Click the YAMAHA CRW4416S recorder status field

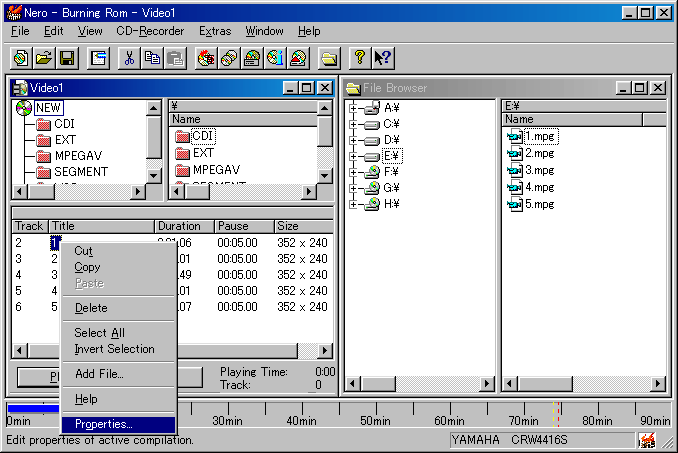542,440
